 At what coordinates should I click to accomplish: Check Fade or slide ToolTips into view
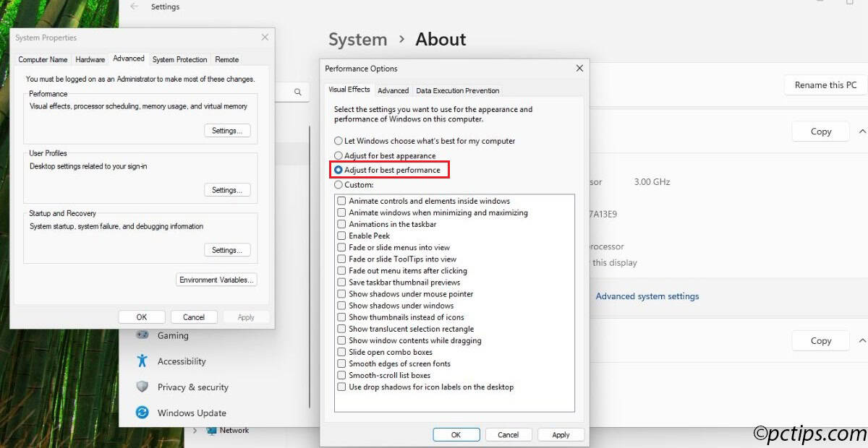pos(341,259)
